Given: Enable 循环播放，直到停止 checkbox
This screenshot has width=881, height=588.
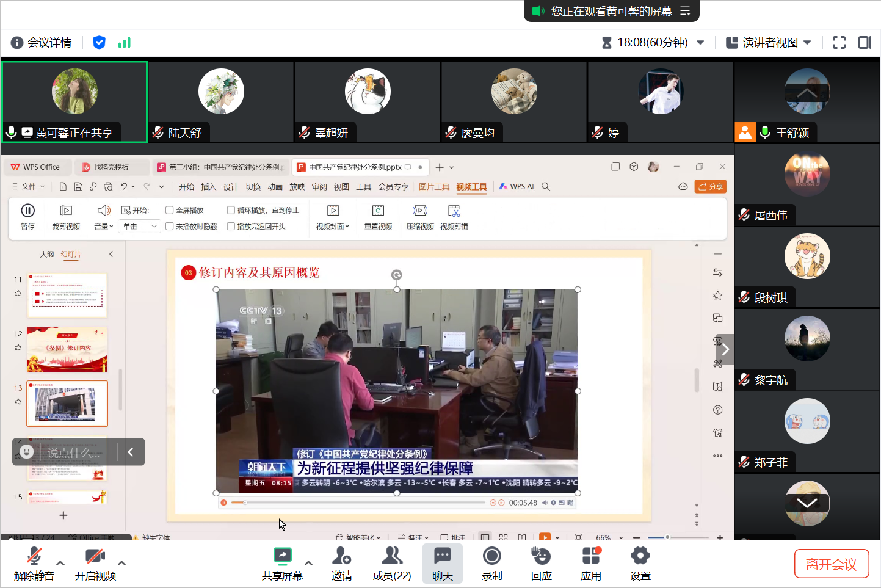Looking at the screenshot, I should pyautogui.click(x=231, y=210).
